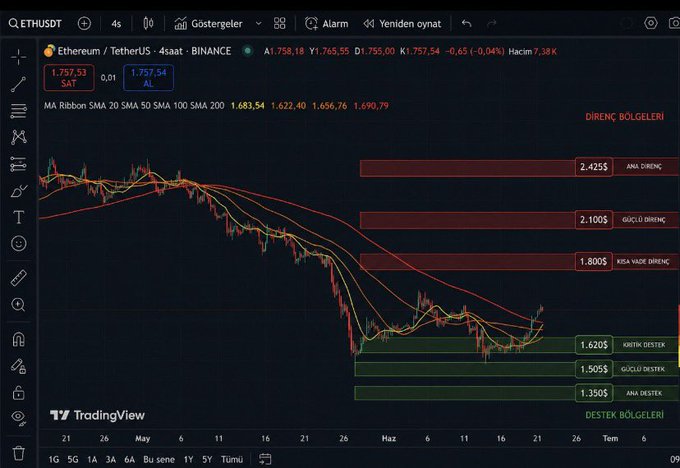
Task: Click the Ethereum / TetherUS chart title
Action: (144, 51)
